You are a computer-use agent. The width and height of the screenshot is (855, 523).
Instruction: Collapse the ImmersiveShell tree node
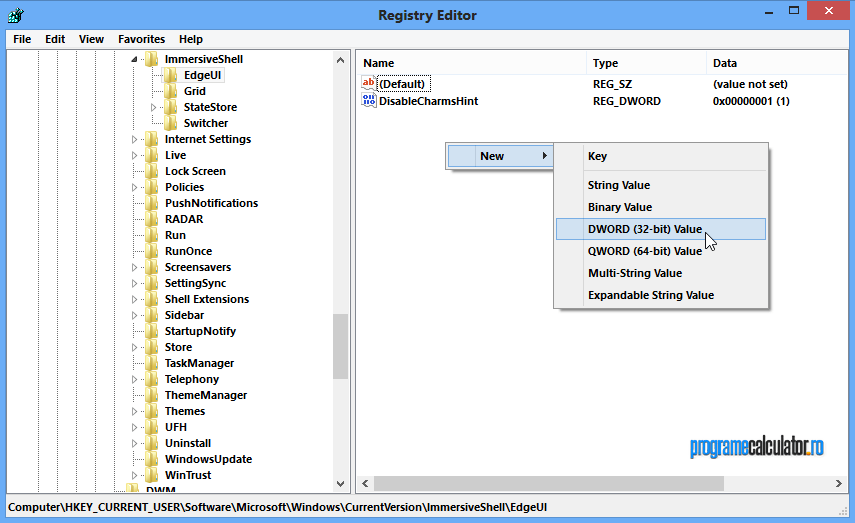click(x=134, y=59)
